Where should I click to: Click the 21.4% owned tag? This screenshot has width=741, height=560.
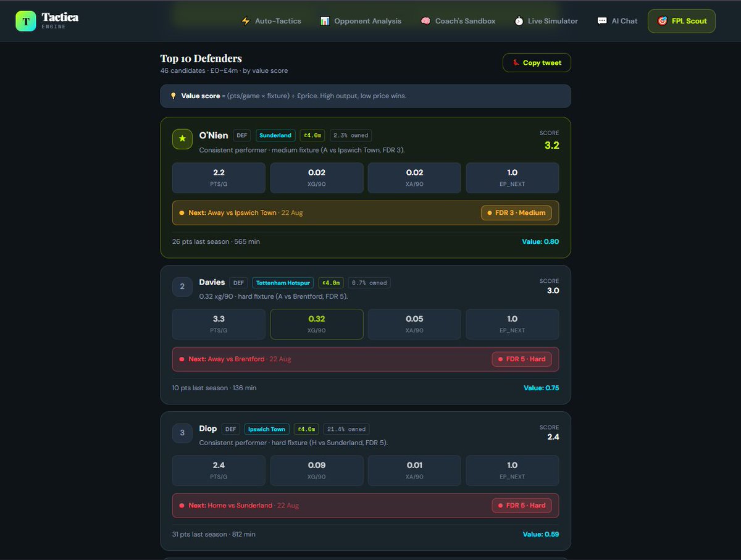coord(346,429)
